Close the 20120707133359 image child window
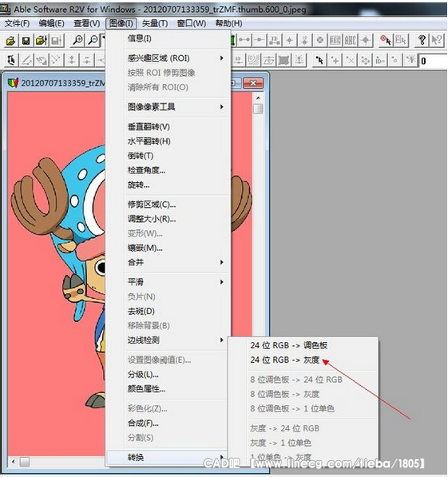 [x=253, y=83]
